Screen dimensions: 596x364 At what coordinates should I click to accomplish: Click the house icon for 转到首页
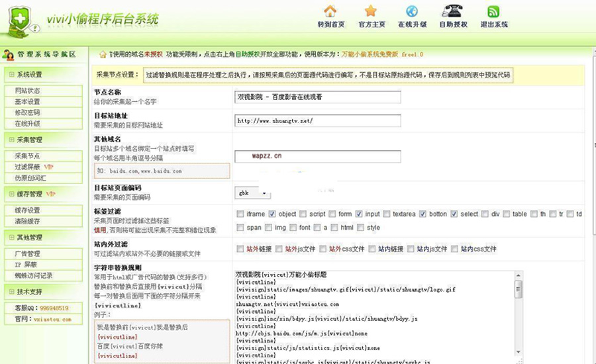tap(330, 11)
